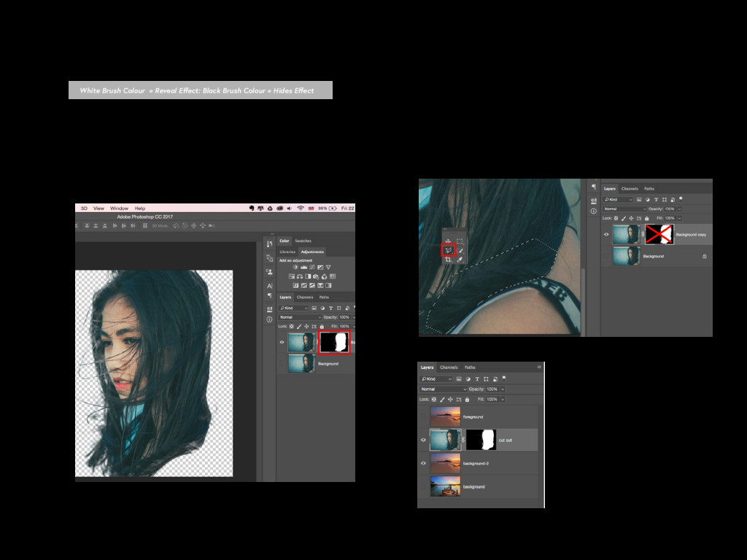Select the Move tool in floating toolbox
Image resolution: width=747 pixels, height=560 pixels.
tap(448, 241)
